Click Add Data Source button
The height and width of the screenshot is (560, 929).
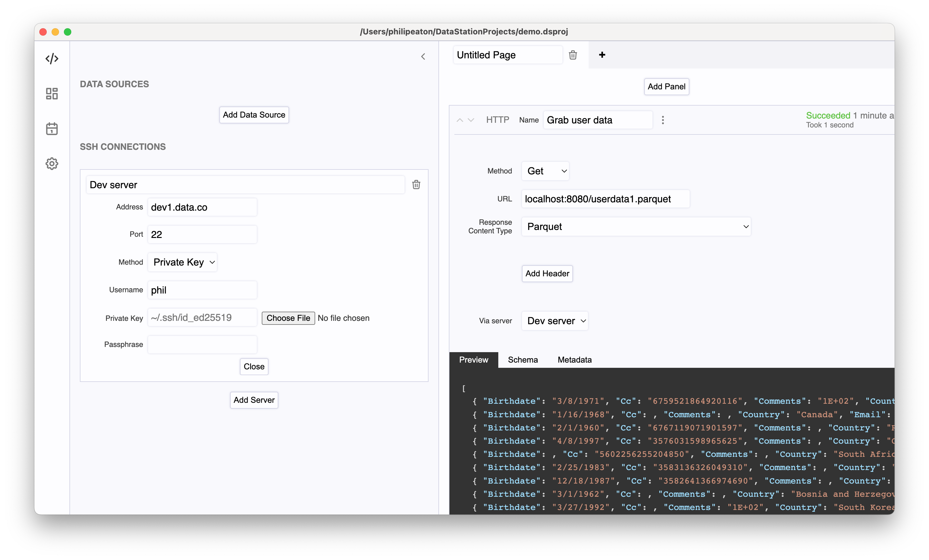[253, 114]
